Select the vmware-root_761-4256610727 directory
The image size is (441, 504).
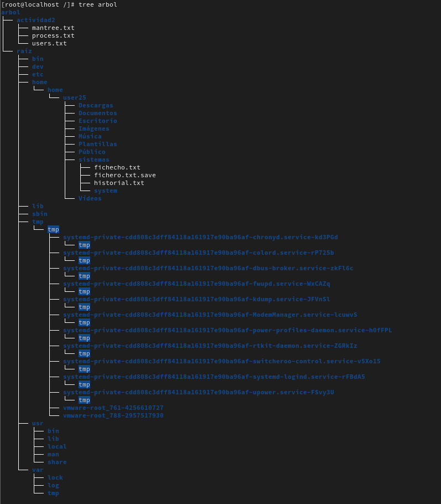[113, 408]
